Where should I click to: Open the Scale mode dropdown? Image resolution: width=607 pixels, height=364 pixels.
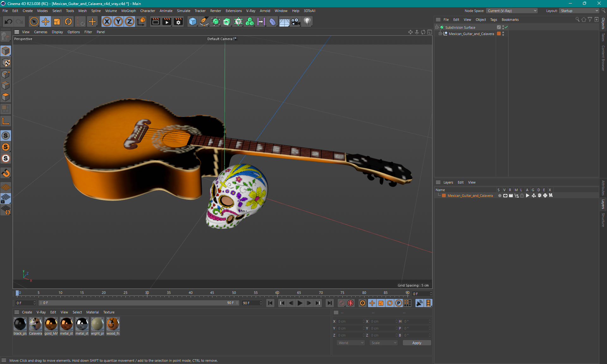point(383,343)
